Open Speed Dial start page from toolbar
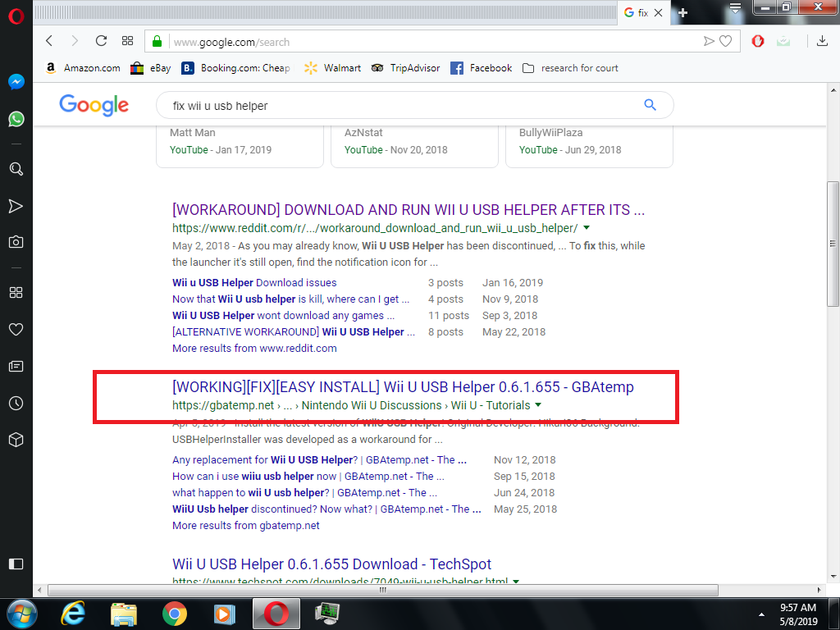The image size is (840, 630). click(127, 41)
